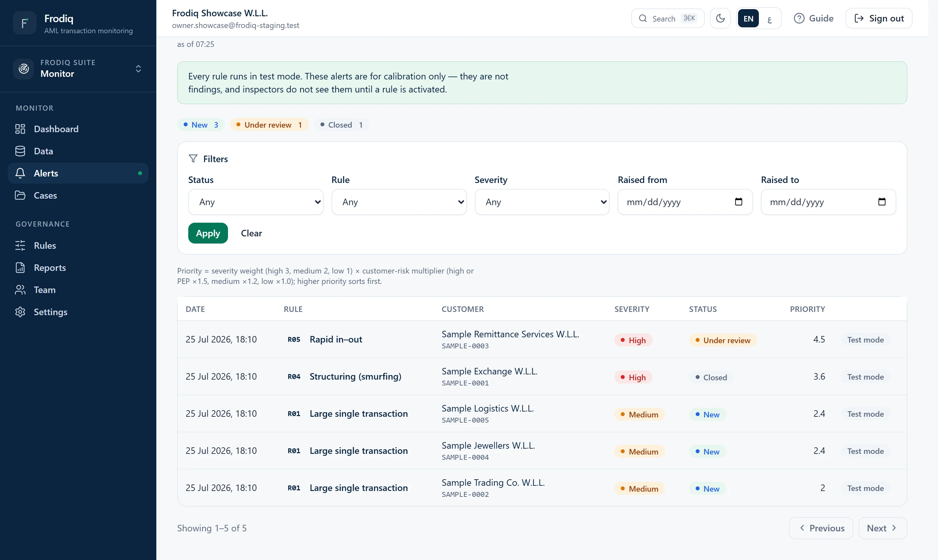Open Dashboard from the sidebar
The image size is (938, 560).
click(x=78, y=129)
